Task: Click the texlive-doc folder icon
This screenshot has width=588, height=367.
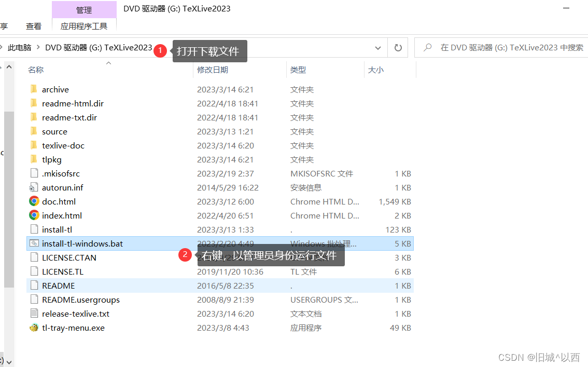Action: click(34, 145)
